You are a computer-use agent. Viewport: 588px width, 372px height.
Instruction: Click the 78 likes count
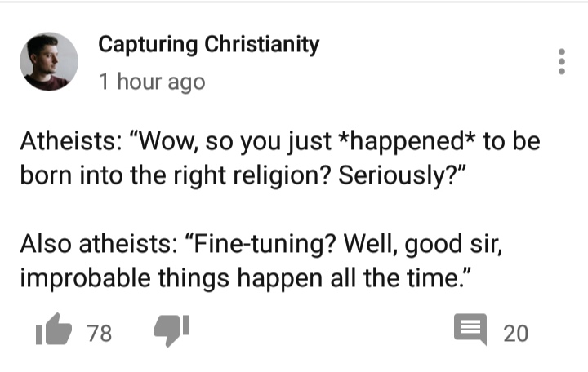pos(100,333)
